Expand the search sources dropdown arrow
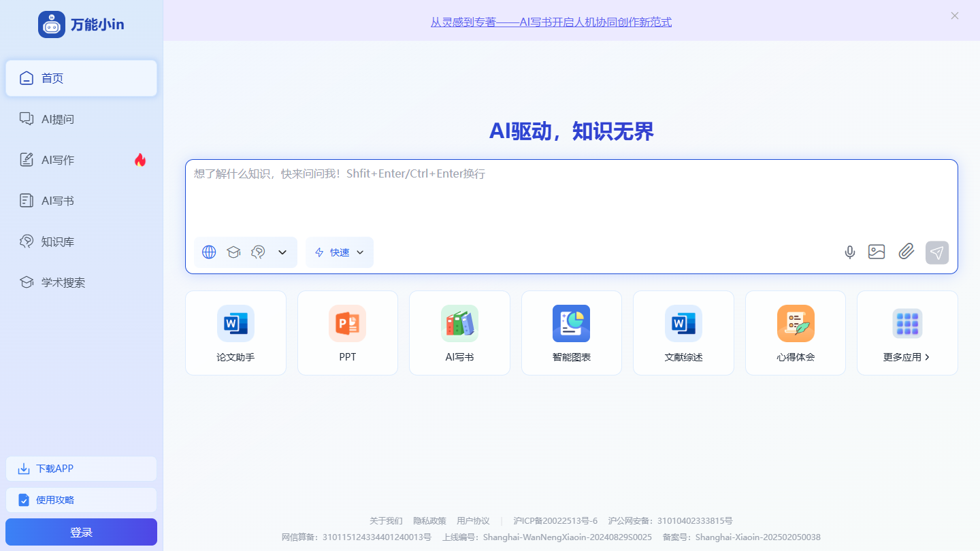This screenshot has width=980, height=551. coord(282,252)
